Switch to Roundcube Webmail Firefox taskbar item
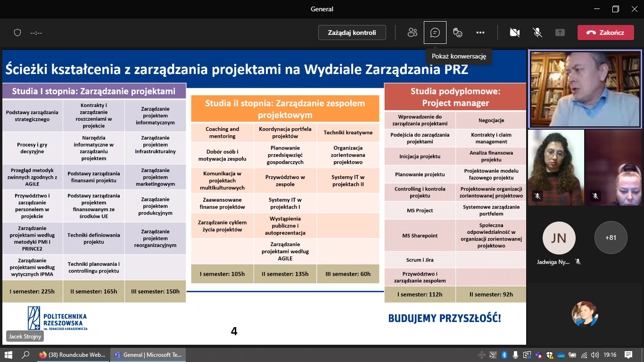The image size is (644, 362). [x=72, y=355]
